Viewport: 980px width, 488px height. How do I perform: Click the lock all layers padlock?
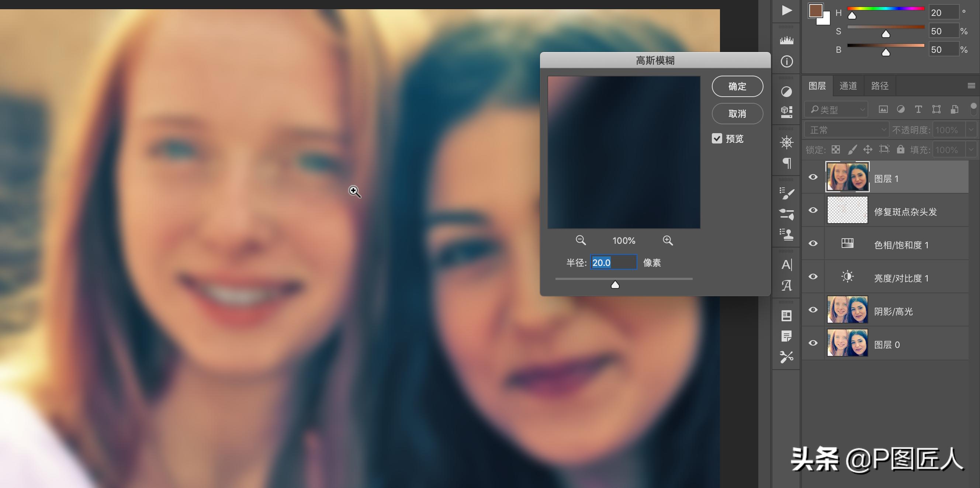coord(900,149)
